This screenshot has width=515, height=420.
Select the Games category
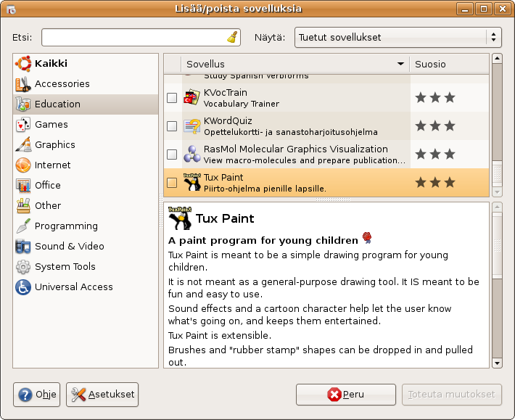pos(86,125)
